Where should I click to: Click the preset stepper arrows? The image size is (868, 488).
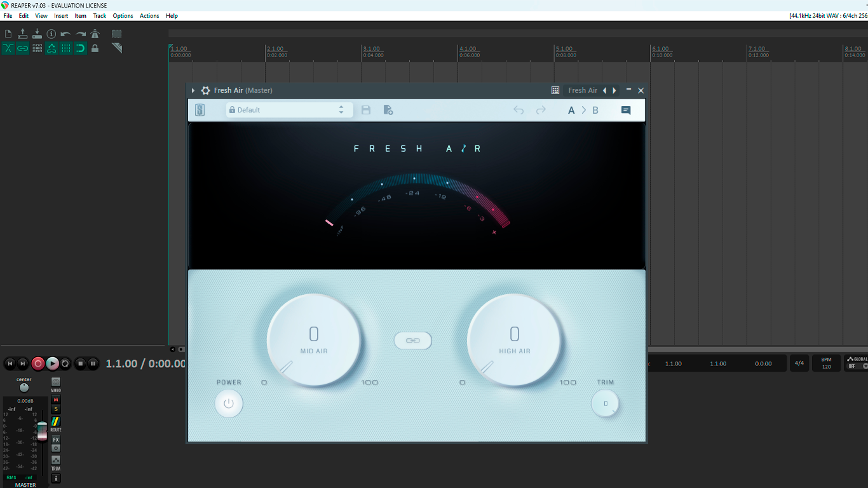(x=341, y=110)
